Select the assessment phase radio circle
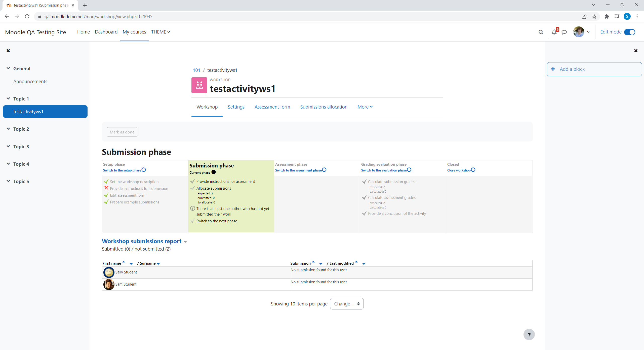Screen dimensions: 644x350 (x=324, y=170)
